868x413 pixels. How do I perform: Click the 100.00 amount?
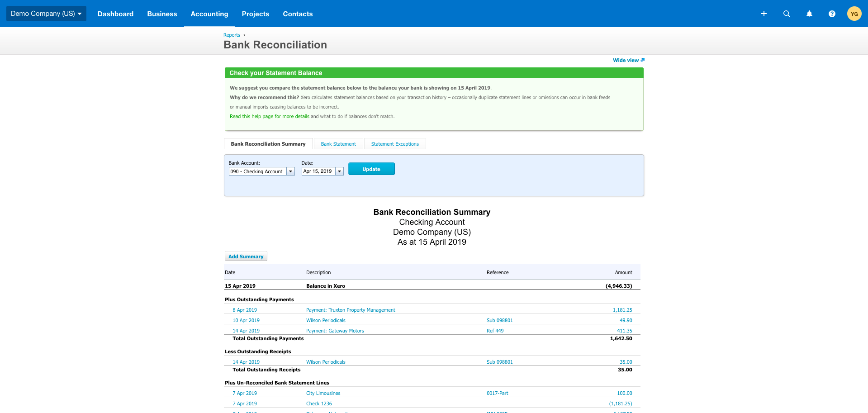tap(625, 393)
